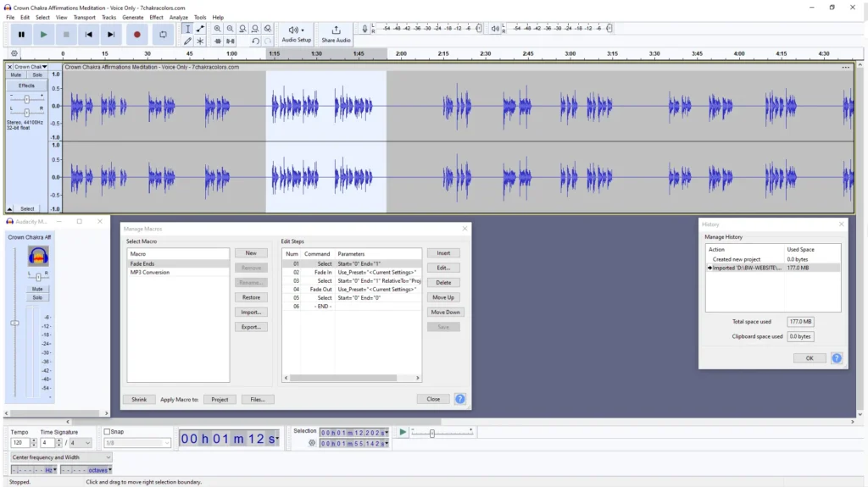
Task: Enable the Snap checkbox
Action: pos(107,432)
